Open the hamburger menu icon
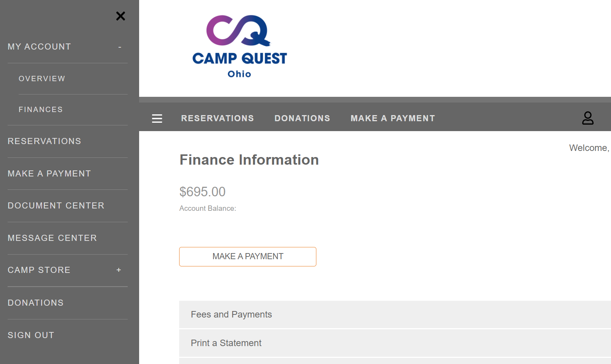The height and width of the screenshot is (364, 611). [157, 119]
